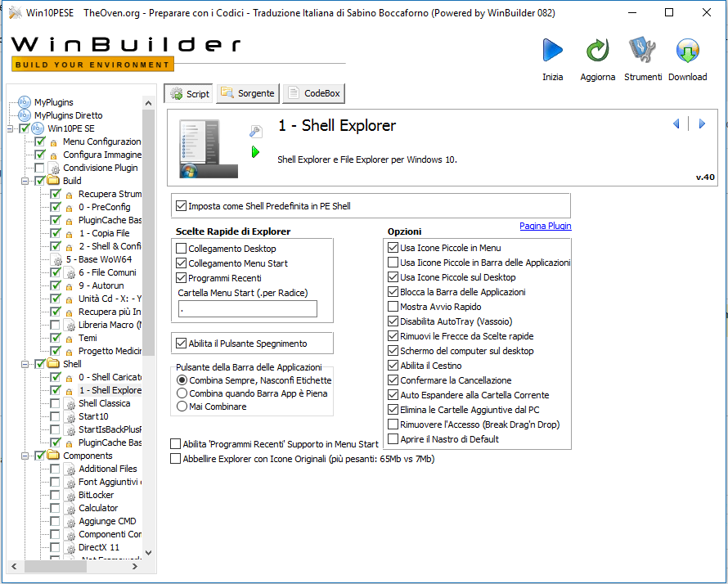728x584 pixels.
Task: Select 1 - Shell Explorer tree item
Action: (110, 390)
